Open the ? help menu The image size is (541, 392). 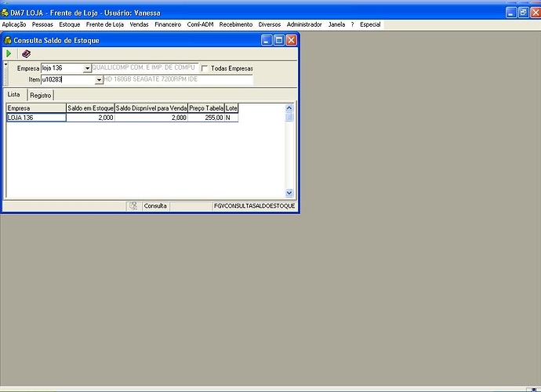coord(352,24)
